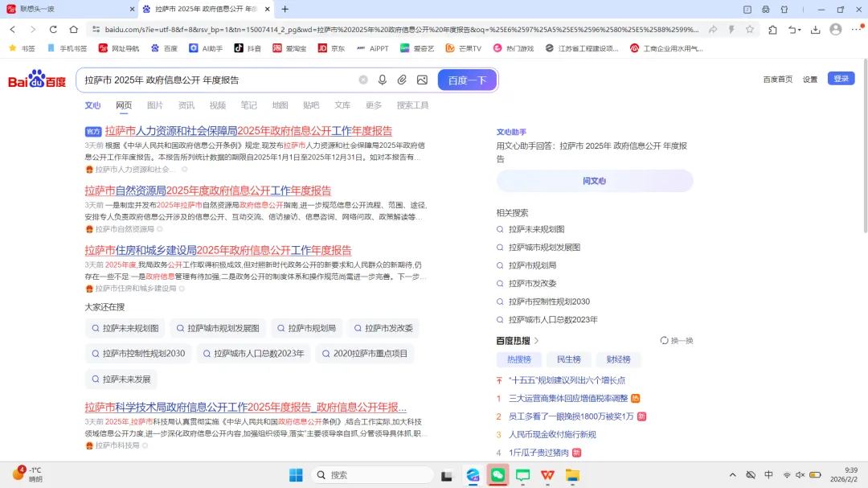868x488 pixels.
Task: Expand the 更多 search categories
Action: [374, 105]
